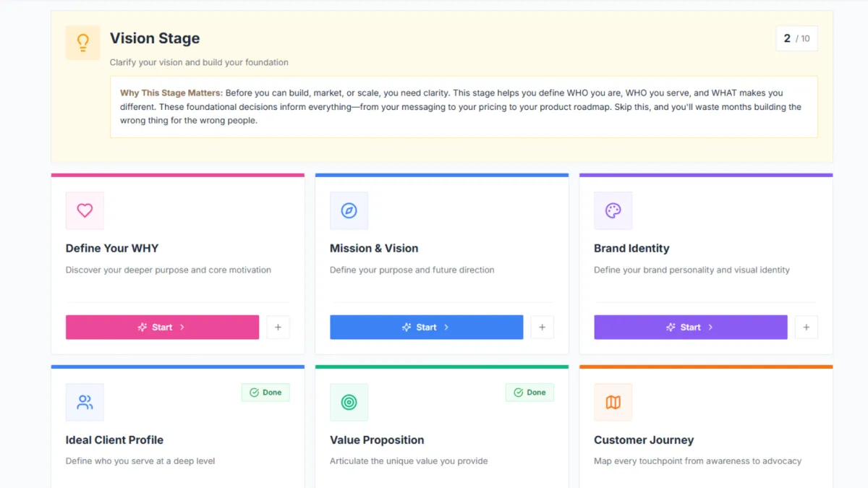Click the compass icon on Mission & Vision
Viewport: 868px width, 488px height.
[349, 210]
